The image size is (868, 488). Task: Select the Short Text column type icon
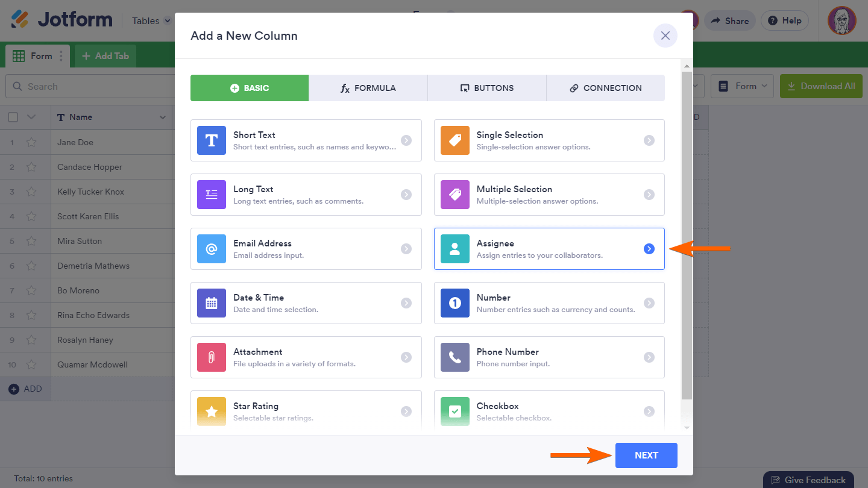coord(212,140)
